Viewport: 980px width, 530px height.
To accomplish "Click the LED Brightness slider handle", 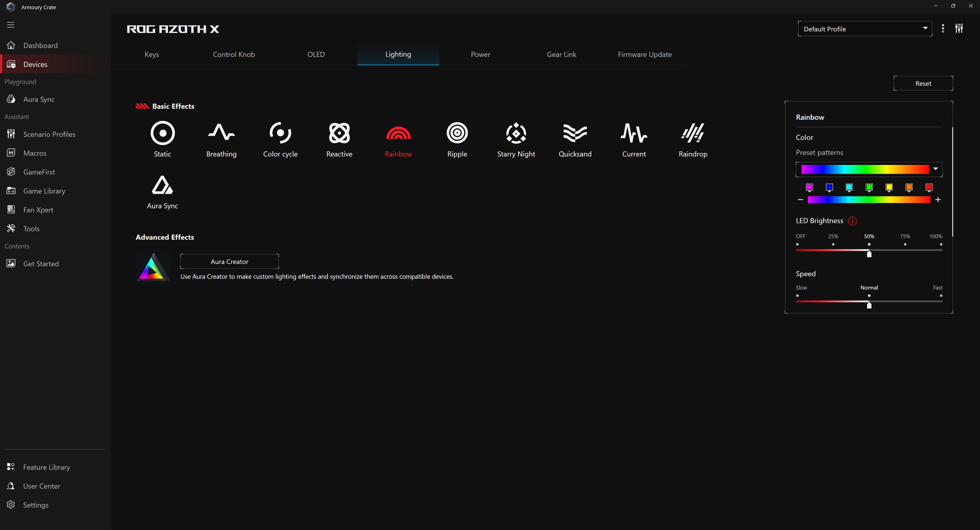I will [869, 254].
